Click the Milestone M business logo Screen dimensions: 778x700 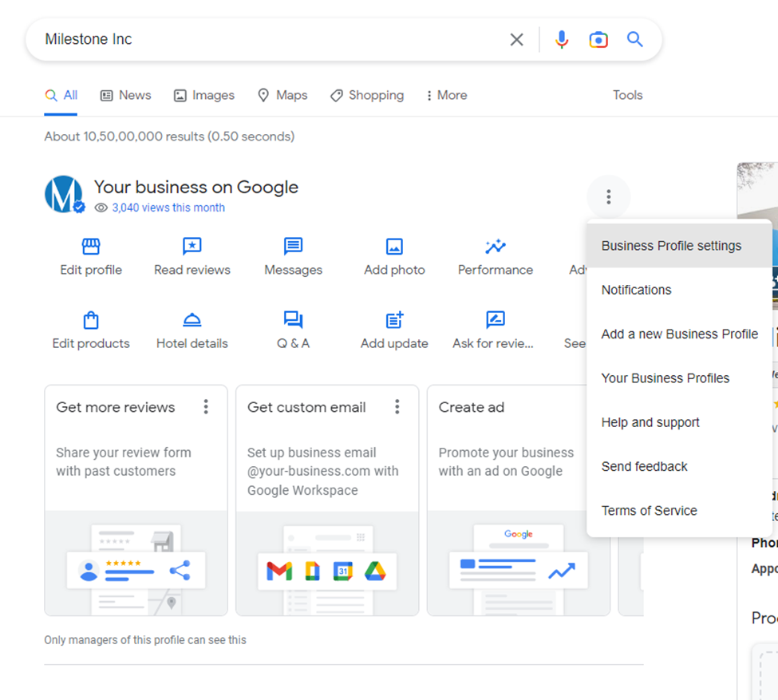64,195
